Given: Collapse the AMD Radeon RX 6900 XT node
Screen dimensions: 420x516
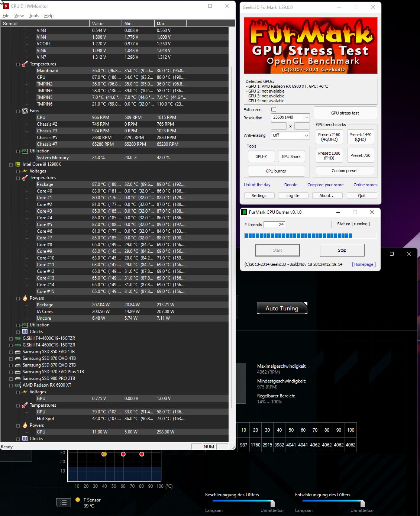Looking at the screenshot, I should 11,386.
